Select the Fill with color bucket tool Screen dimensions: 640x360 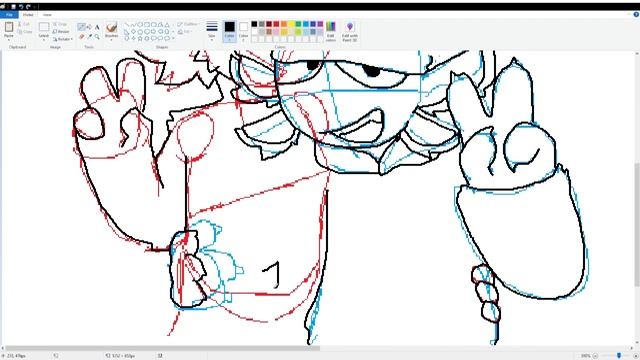tap(89, 27)
